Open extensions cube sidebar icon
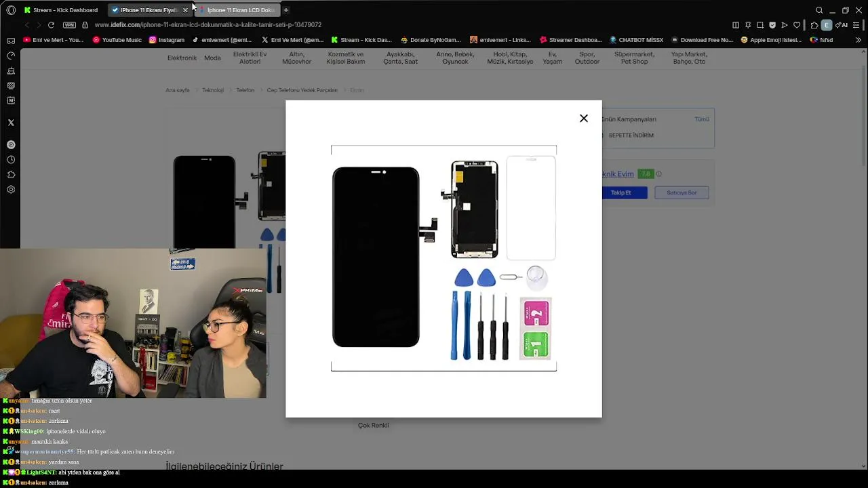This screenshot has width=868, height=488. (x=11, y=174)
